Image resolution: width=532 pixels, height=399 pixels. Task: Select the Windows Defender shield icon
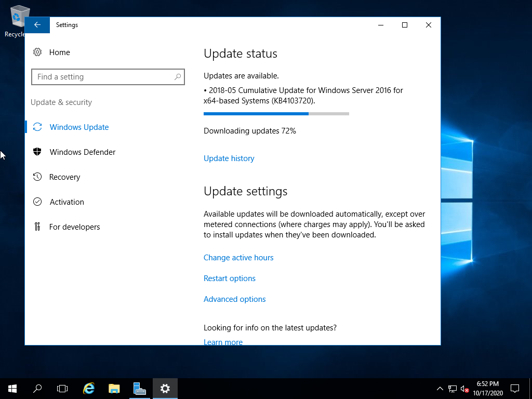pyautogui.click(x=37, y=152)
